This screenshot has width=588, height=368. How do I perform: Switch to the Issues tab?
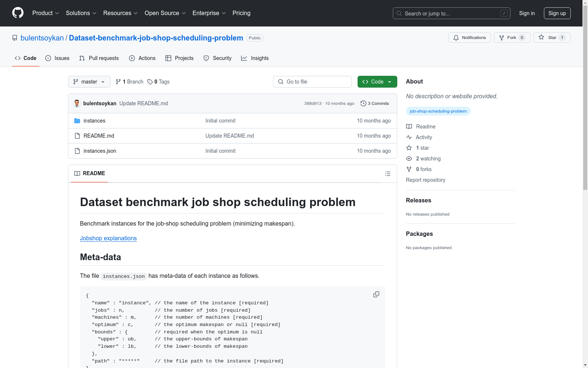point(57,58)
